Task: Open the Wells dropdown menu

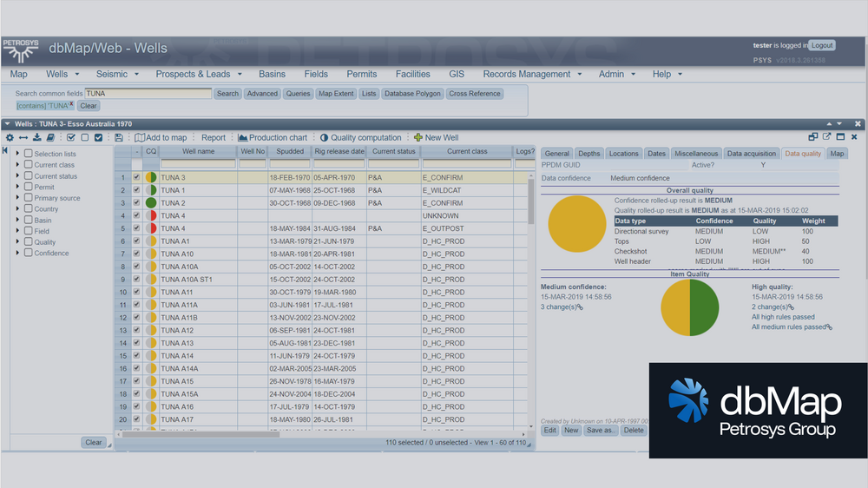Action: tap(62, 74)
